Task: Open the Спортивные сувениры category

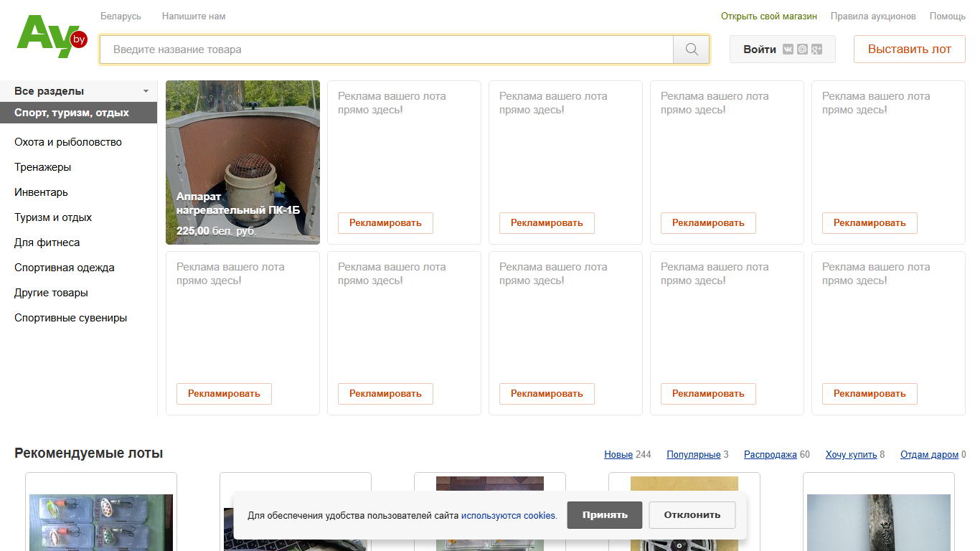Action: pos(70,318)
